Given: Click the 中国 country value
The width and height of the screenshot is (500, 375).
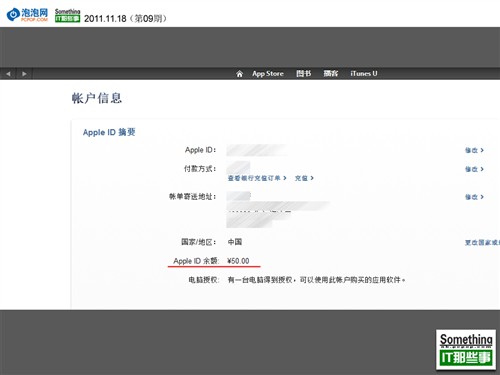Looking at the screenshot, I should click(235, 242).
